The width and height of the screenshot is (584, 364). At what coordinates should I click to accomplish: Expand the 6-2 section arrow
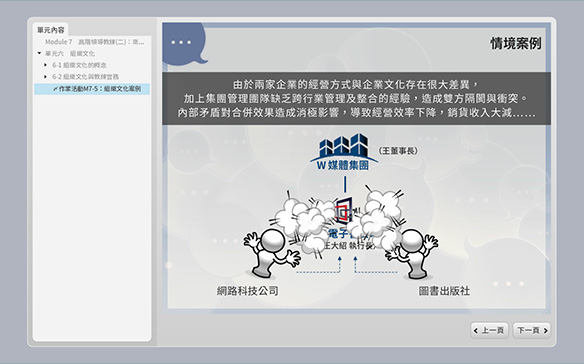pyautogui.click(x=45, y=77)
